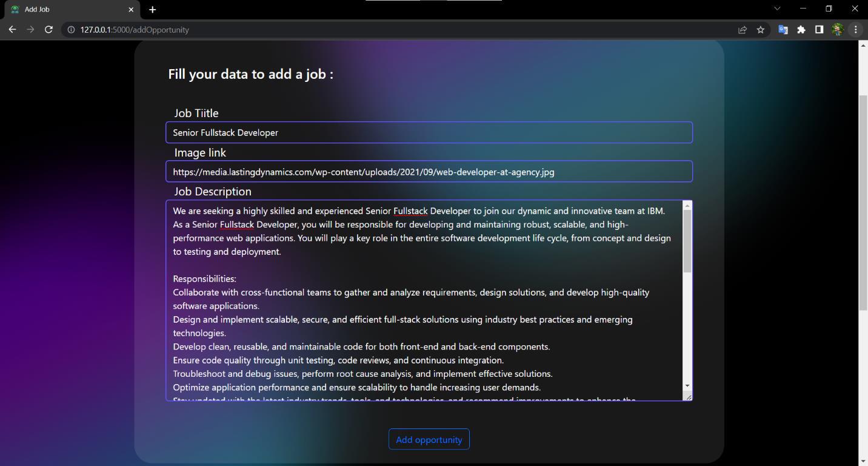
Task: Click the 'Job Tiitle' label
Action: click(x=196, y=113)
